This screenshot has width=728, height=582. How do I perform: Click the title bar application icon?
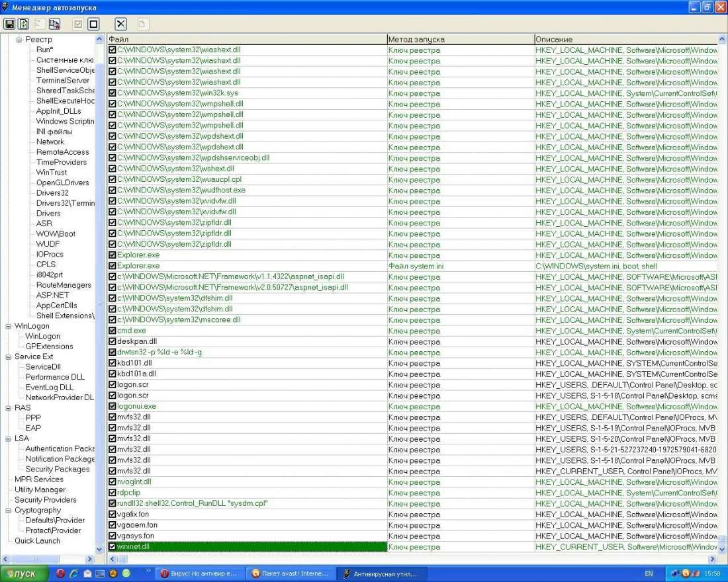coord(5,7)
